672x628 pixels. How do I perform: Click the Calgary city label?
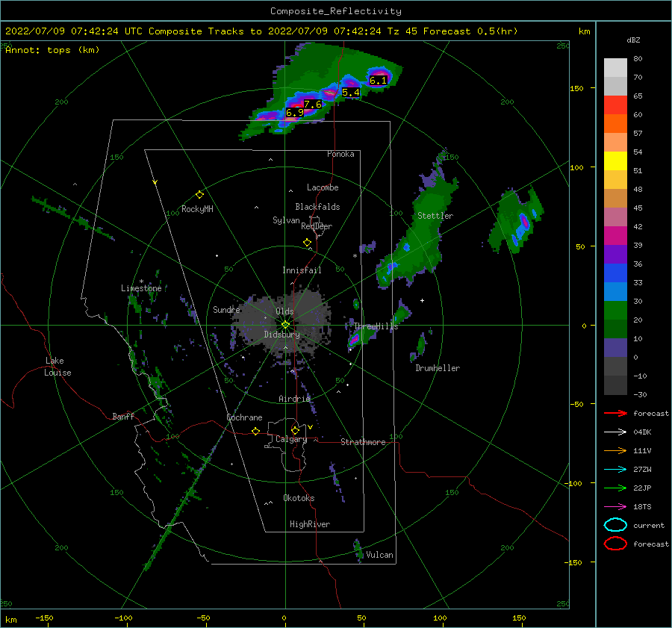(291, 439)
